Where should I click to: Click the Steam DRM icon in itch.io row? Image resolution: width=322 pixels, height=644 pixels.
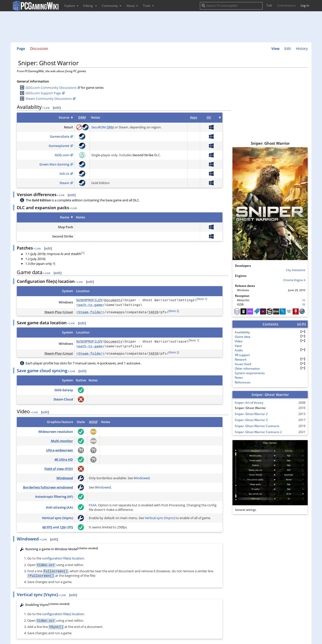[x=82, y=174]
